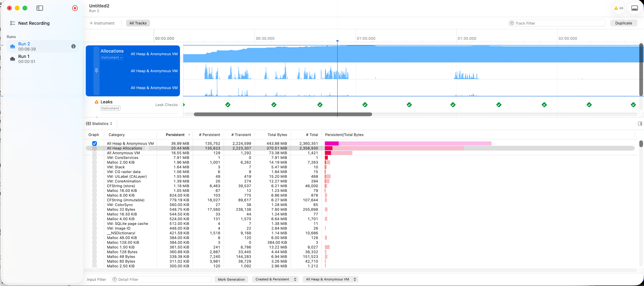644x286 pixels.
Task: Open the bottom All Heap & Anonymous VM popup
Action: [331, 279]
